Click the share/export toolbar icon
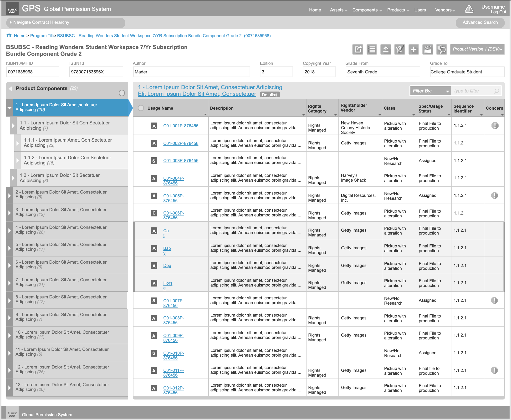 pyautogui.click(x=358, y=49)
